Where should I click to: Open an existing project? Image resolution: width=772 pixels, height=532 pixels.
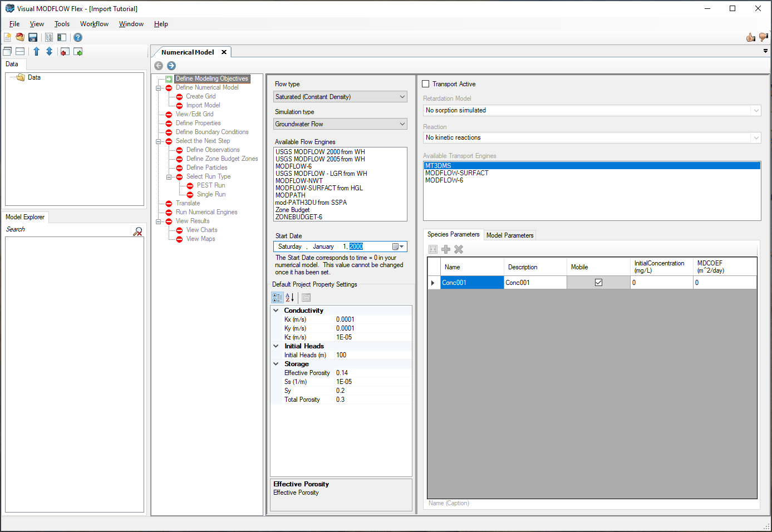(19, 37)
